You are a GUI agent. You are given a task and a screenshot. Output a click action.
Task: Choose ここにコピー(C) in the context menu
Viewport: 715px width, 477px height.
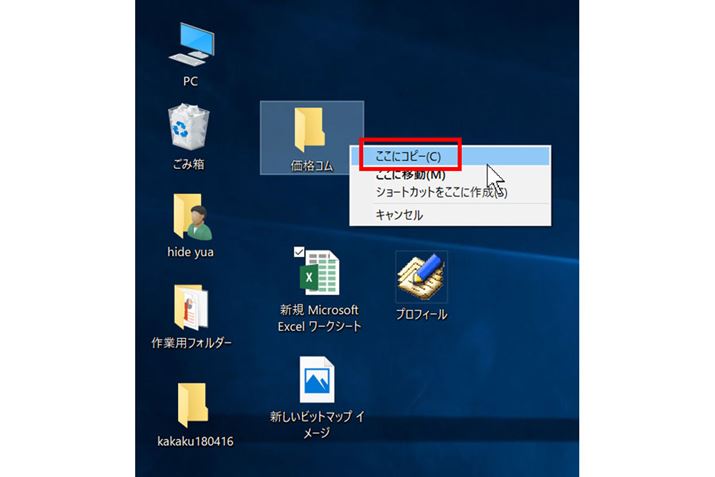point(450,156)
